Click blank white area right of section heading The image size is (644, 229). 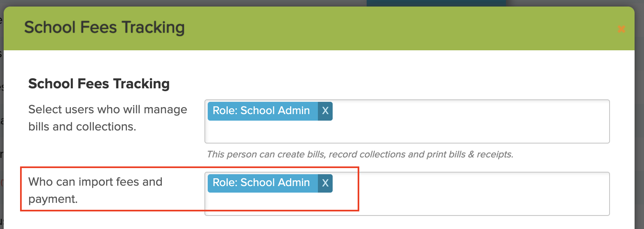pos(389,83)
